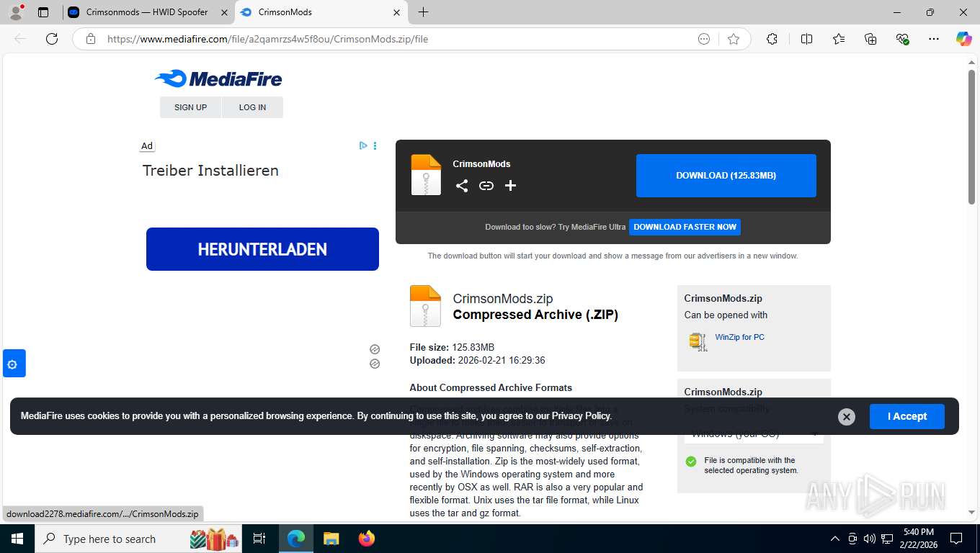Open Settings and more menu

click(x=934, y=39)
